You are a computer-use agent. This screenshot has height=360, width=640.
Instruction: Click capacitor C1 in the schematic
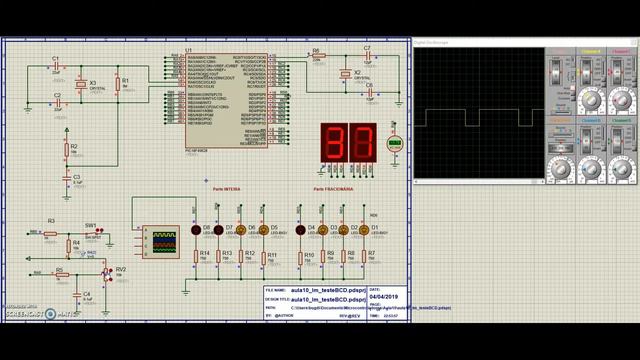[56, 66]
